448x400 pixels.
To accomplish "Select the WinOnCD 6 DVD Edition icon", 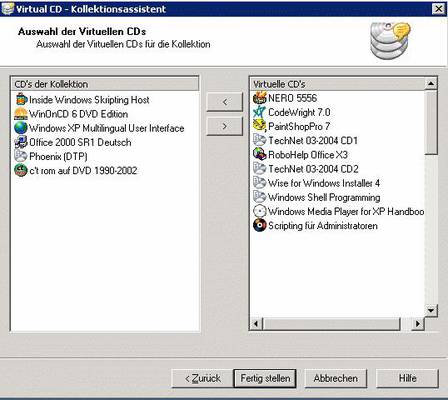I will (x=21, y=114).
